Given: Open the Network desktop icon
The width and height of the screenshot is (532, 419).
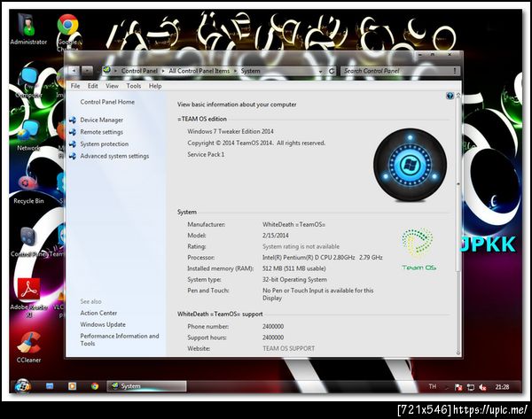Looking at the screenshot, I should point(28,136).
